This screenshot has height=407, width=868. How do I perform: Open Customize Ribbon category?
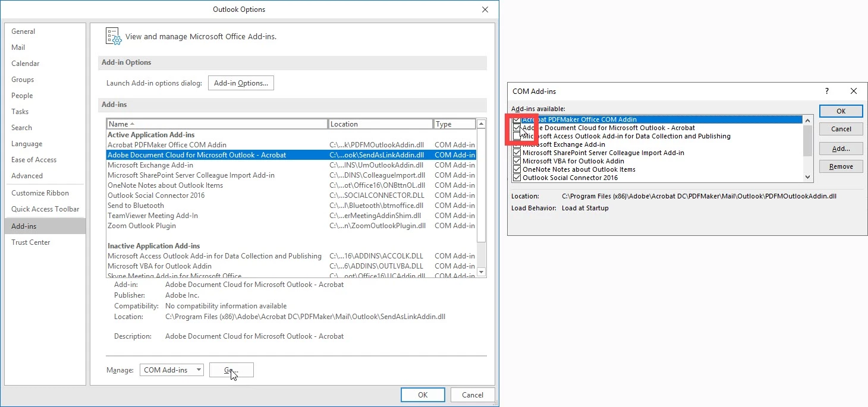tap(45, 193)
